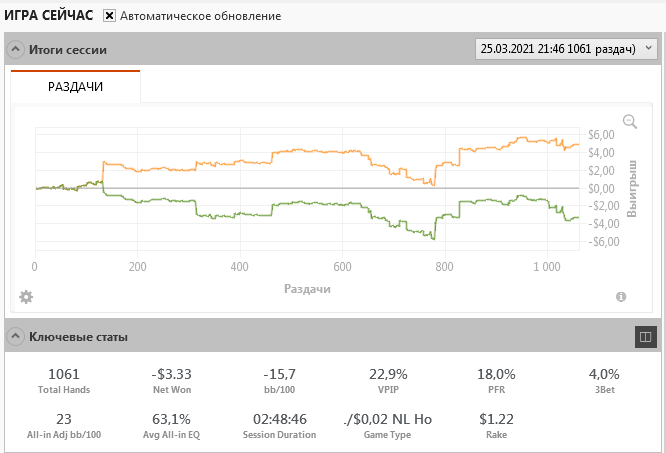Select the РАЗДАЧИ tab
This screenshot has height=453, width=666.
(76, 87)
